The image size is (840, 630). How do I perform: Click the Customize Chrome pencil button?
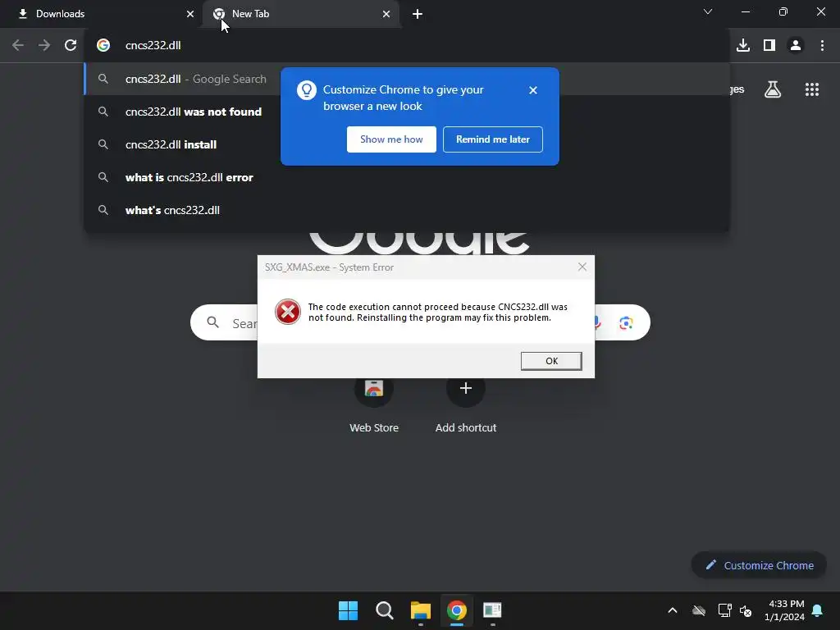click(x=759, y=565)
